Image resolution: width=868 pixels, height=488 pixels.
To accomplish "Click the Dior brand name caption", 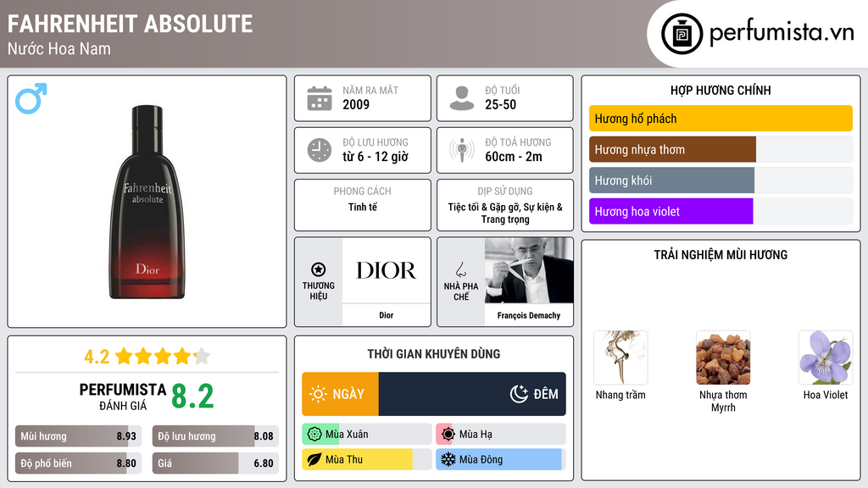I will coord(386,315).
